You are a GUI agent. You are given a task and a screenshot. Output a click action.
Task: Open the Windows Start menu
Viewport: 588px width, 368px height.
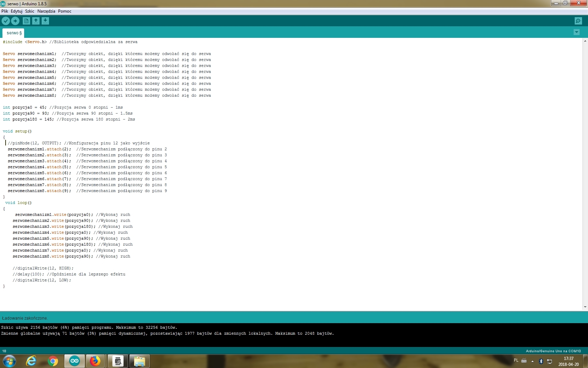click(9, 361)
